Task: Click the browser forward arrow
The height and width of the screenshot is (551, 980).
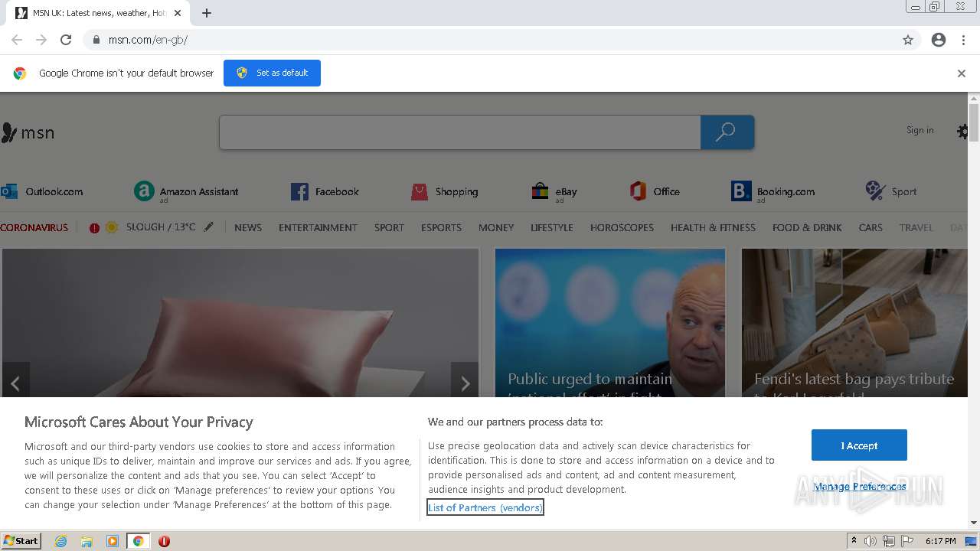Action: pos(41,40)
